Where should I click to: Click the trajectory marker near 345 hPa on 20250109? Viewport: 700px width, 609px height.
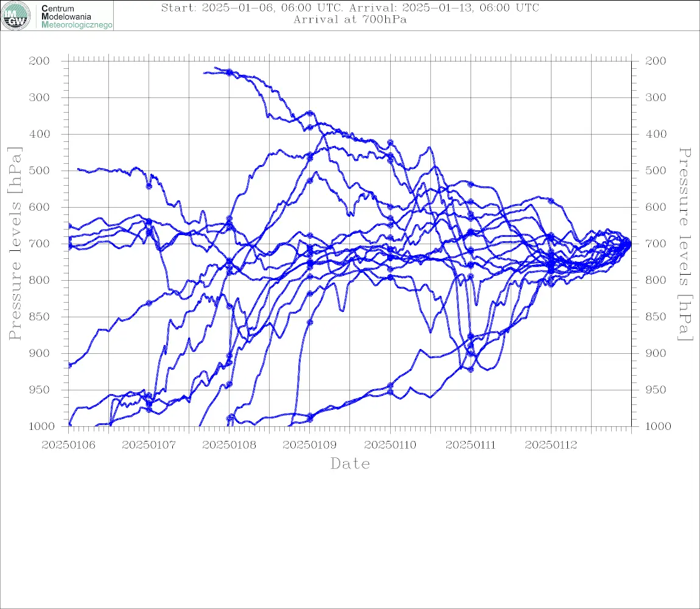310,113
